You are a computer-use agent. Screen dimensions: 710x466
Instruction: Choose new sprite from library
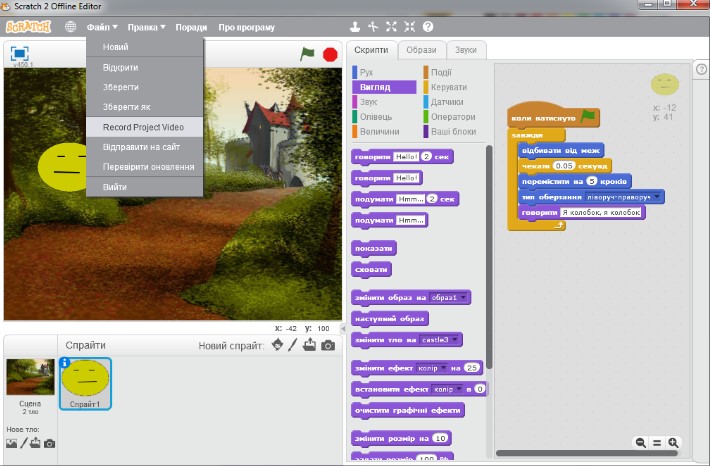[x=278, y=345]
